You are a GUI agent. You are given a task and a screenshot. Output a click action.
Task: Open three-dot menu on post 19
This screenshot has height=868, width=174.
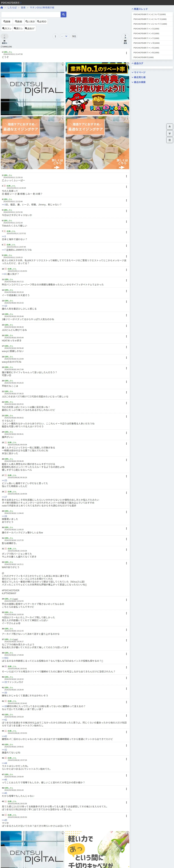[x=126, y=368]
